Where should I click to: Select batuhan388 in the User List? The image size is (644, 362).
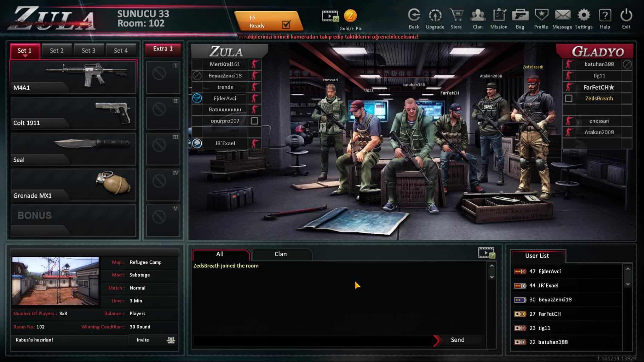click(566, 342)
